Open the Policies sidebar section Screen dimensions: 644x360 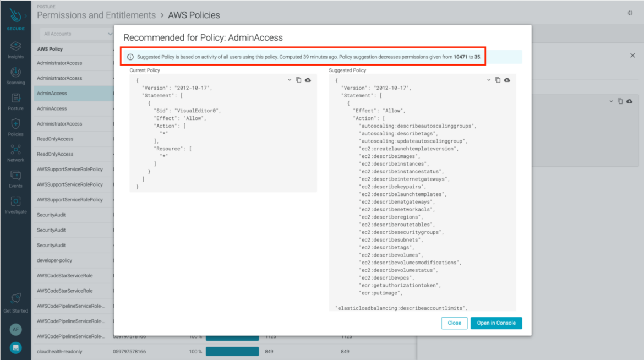15,127
